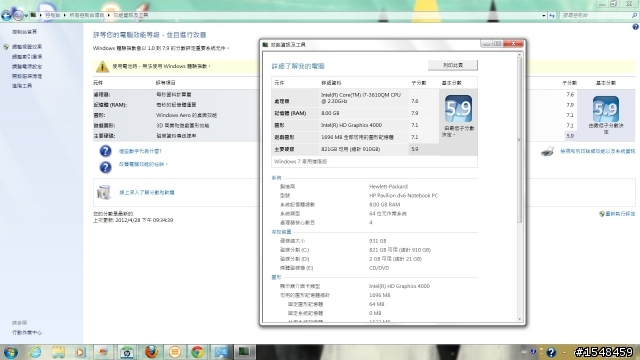Open Disk Cleanup sidebar link
Viewport: 640px width, 360px height.
coord(27,76)
